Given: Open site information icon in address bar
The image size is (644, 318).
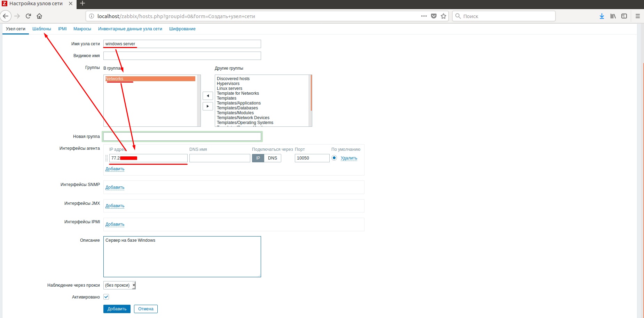Looking at the screenshot, I should 92,16.
